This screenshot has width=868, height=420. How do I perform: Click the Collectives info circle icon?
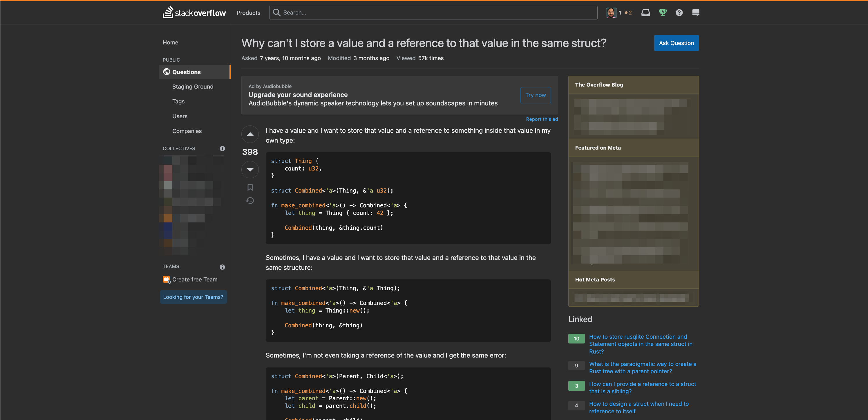click(223, 148)
